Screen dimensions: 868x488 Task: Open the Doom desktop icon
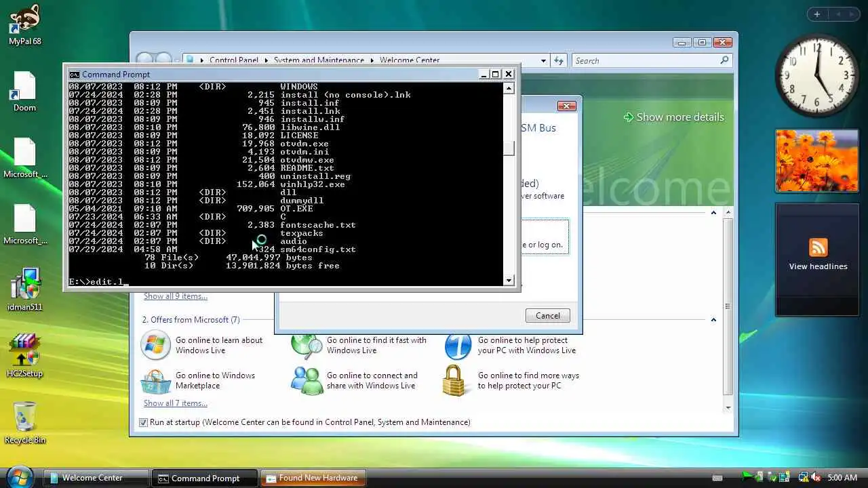click(24, 91)
